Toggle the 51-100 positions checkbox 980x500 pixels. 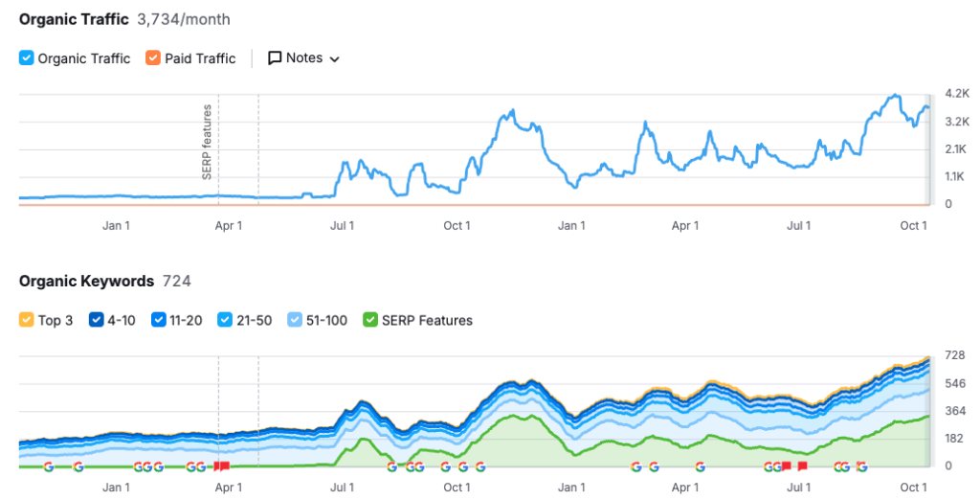[x=295, y=320]
